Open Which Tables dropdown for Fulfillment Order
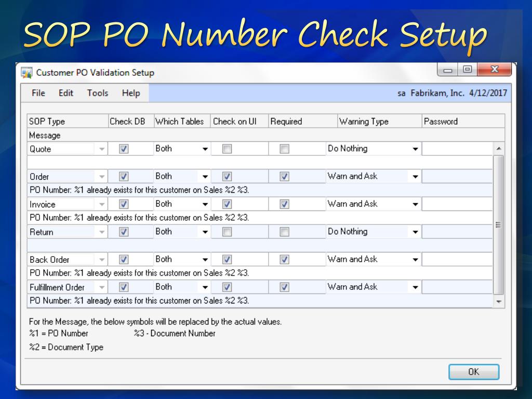Image resolution: width=532 pixels, height=399 pixels. coord(205,287)
